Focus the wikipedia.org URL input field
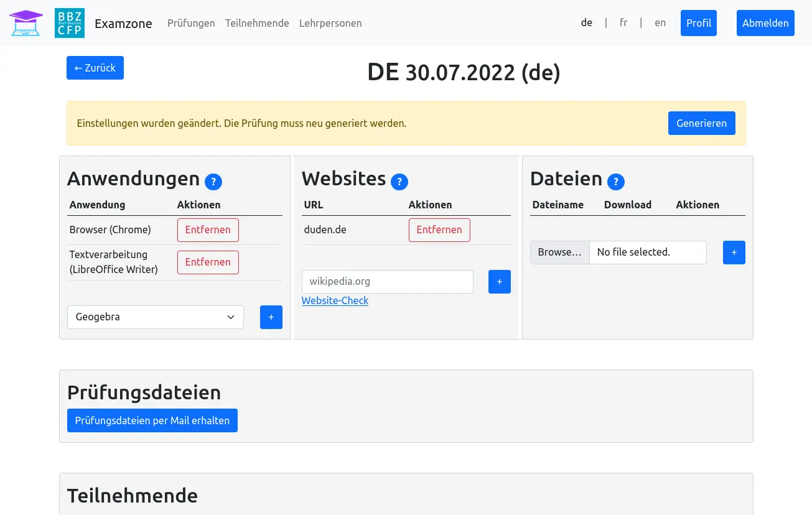The width and height of the screenshot is (812, 515). tap(388, 282)
